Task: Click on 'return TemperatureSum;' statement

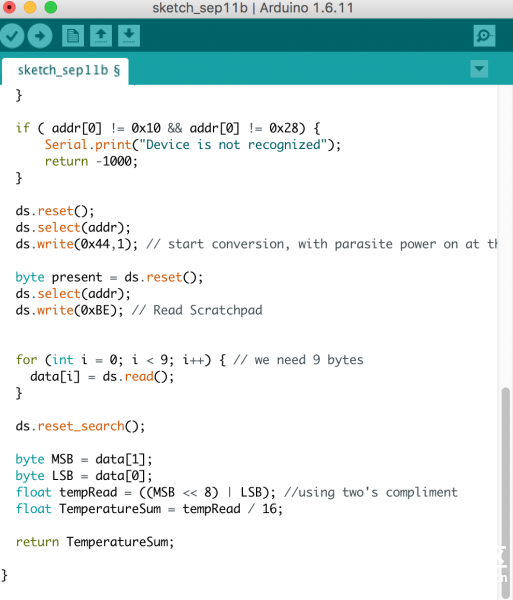Action: tap(95, 542)
